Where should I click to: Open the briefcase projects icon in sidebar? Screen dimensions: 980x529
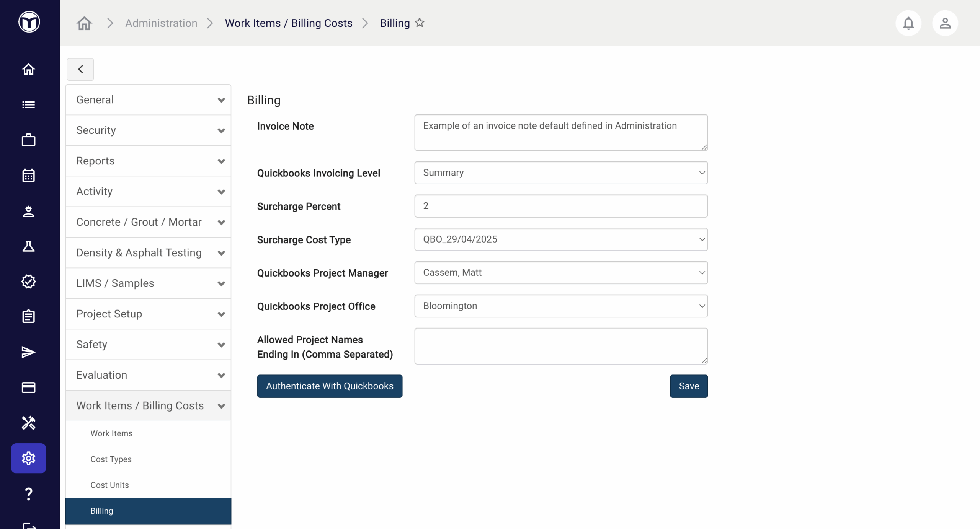(28, 140)
